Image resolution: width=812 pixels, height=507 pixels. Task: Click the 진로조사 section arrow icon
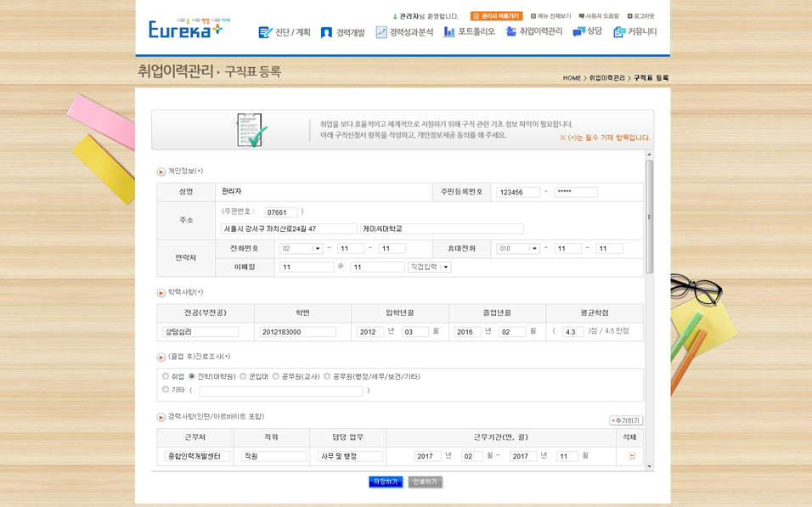pyautogui.click(x=161, y=357)
